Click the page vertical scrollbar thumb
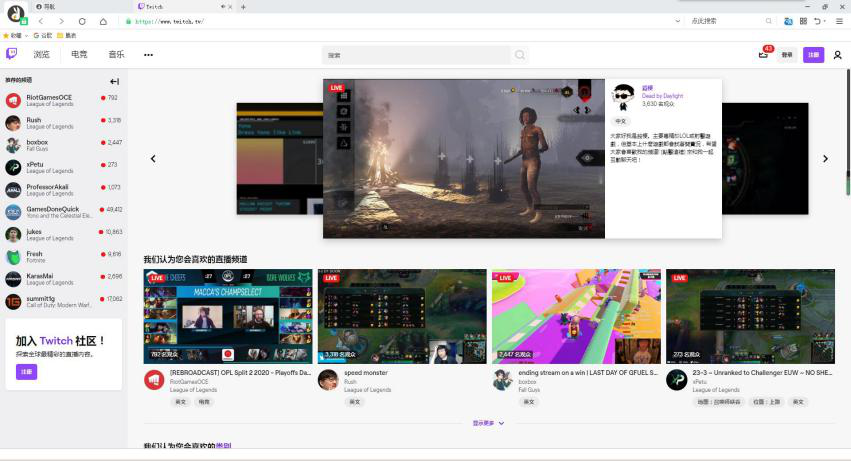Screen dimensions: 851x461 point(848,133)
